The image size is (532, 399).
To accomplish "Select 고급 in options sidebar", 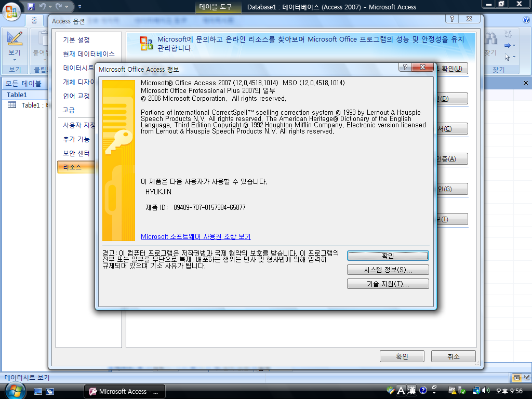I will point(69,110).
